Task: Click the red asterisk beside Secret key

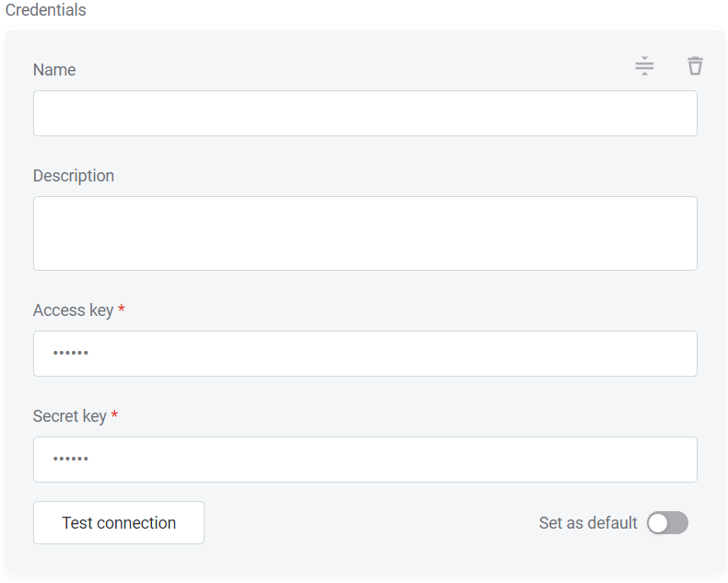Action: 114,416
